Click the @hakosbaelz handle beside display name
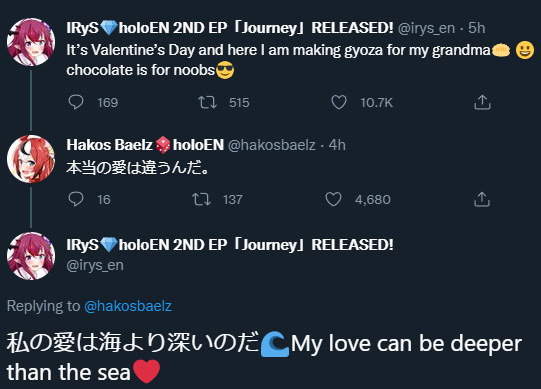Image resolution: width=541 pixels, height=389 pixels. click(x=272, y=145)
